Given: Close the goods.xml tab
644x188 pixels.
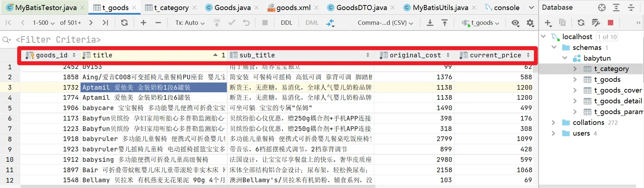Looking at the screenshot, I should tap(316, 8).
